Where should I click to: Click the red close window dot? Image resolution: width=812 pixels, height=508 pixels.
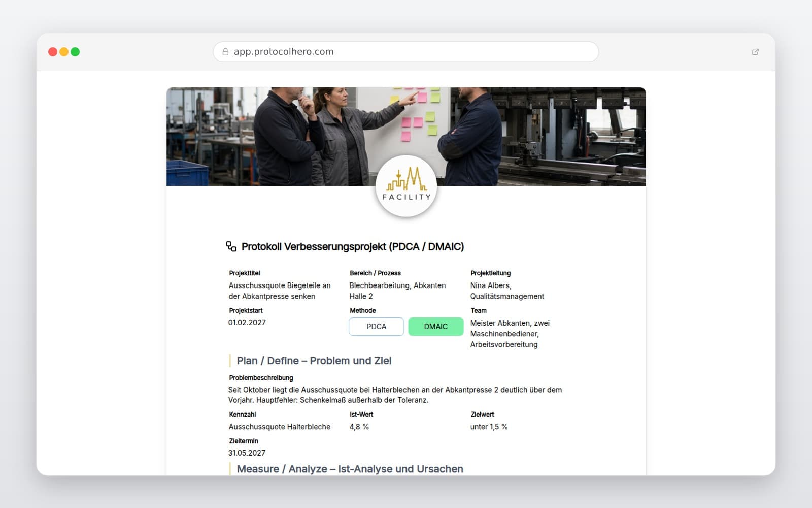tap(53, 52)
